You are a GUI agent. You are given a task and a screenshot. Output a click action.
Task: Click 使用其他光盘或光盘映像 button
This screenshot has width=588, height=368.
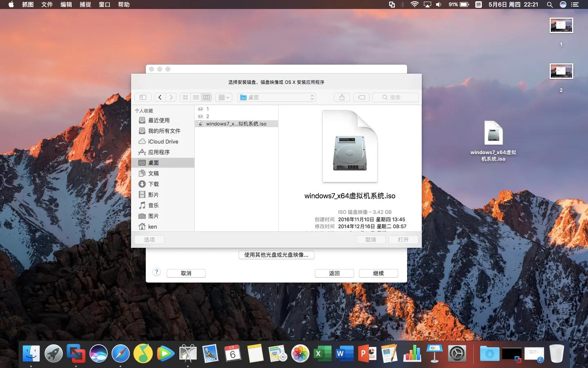(x=276, y=255)
